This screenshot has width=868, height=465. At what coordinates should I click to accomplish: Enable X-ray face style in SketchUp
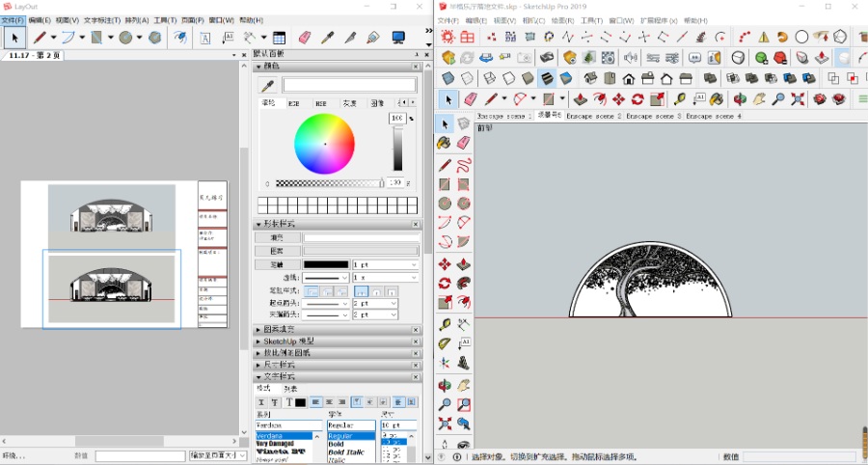coord(448,78)
